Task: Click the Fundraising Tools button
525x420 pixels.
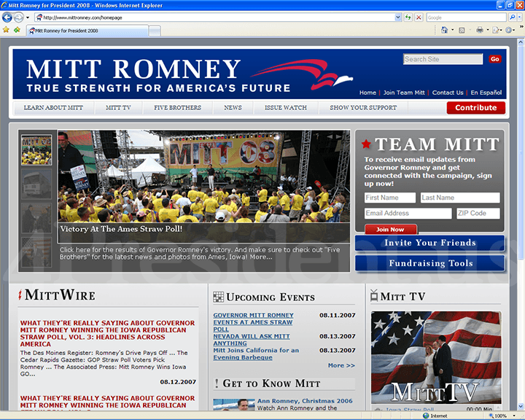Action: click(430, 263)
